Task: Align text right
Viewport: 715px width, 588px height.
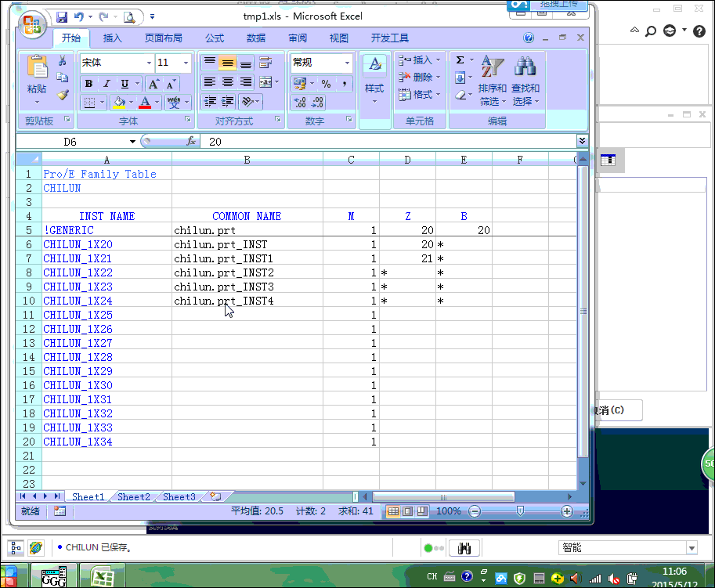Action: [x=245, y=82]
